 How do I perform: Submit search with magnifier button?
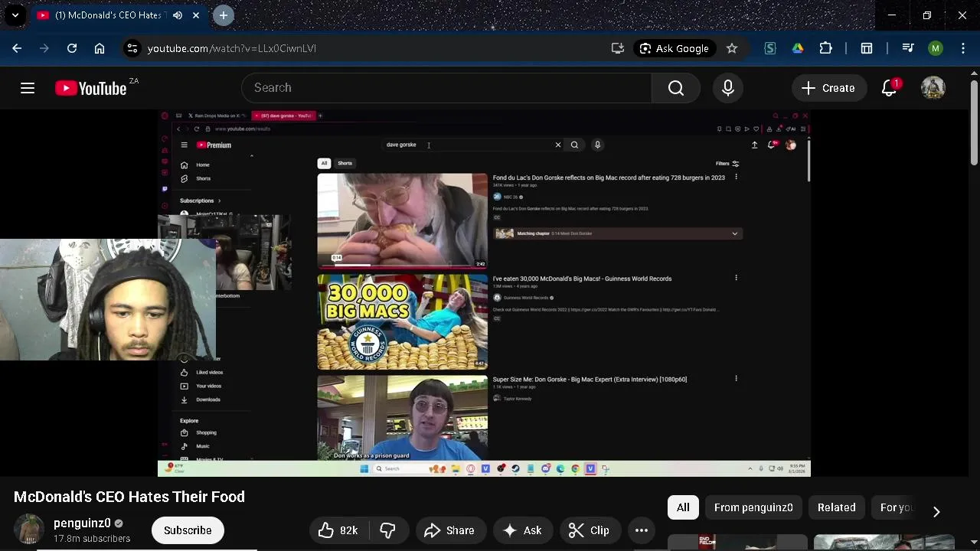point(676,87)
